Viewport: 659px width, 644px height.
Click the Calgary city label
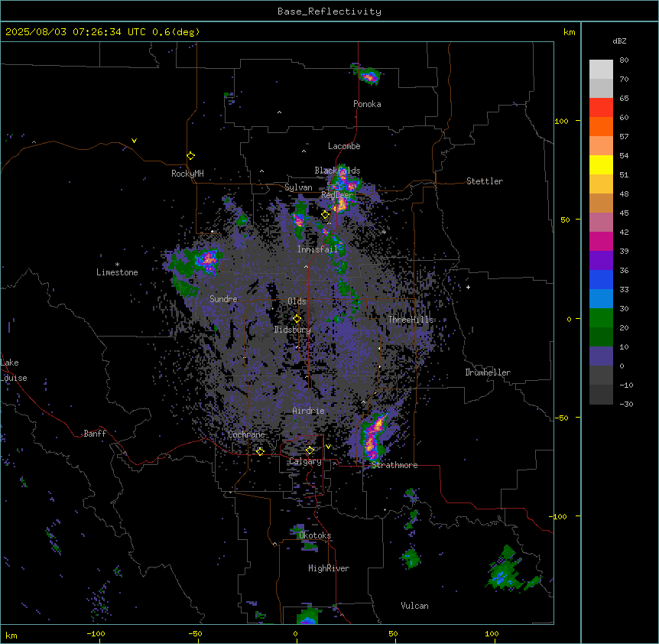coord(306,461)
